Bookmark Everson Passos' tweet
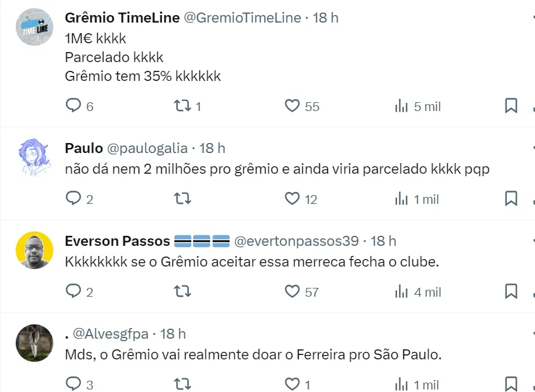This screenshot has height=392, width=535. (511, 292)
